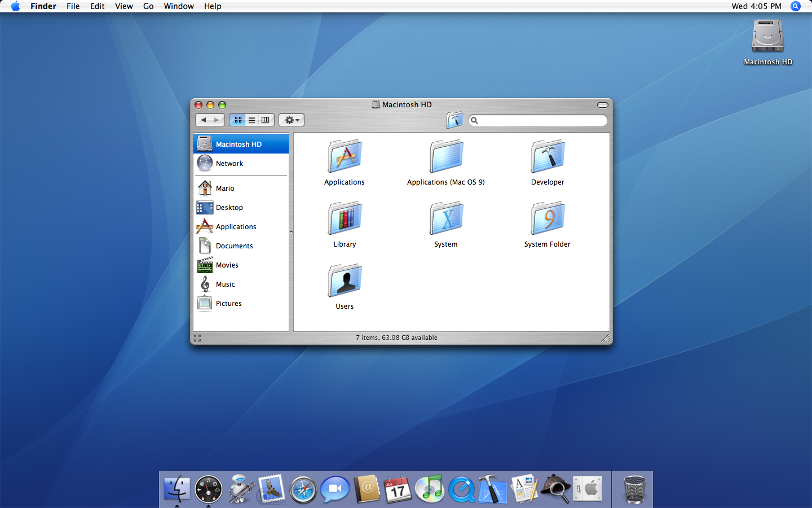The width and height of the screenshot is (812, 508).
Task: Select the Applications folder icon in window
Action: click(x=345, y=156)
